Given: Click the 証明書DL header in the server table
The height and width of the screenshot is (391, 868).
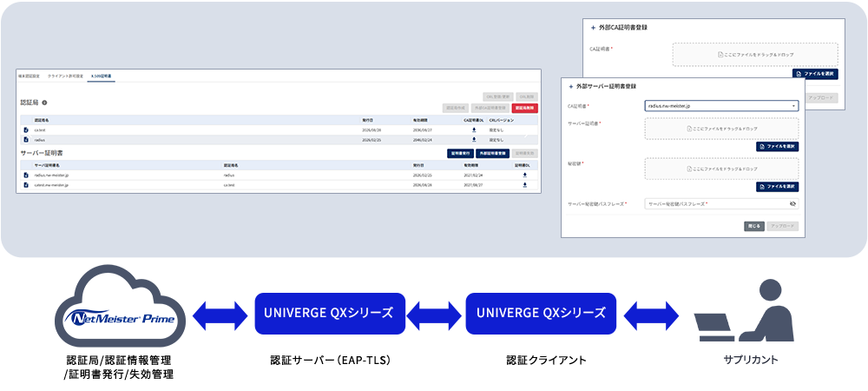Looking at the screenshot, I should click(523, 165).
